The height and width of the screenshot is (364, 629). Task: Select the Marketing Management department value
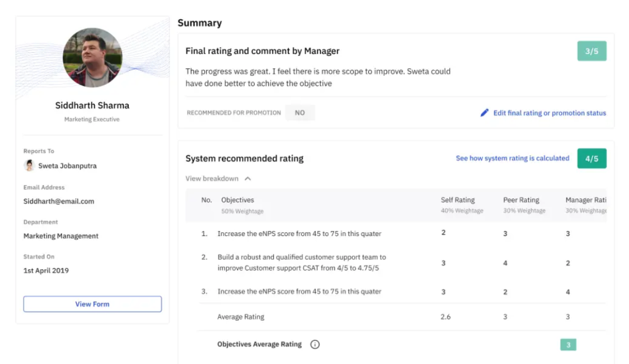coord(60,236)
